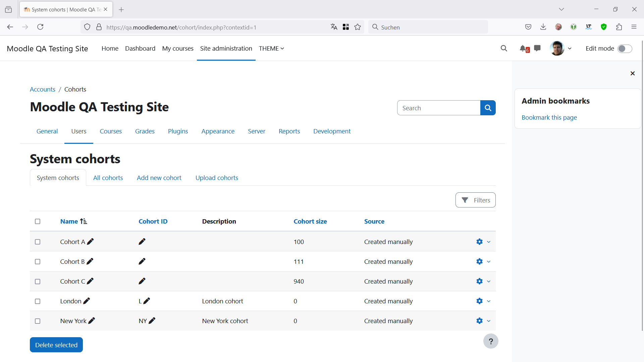Edit Cohort ID pencil in Cohort A row
This screenshot has width=644, height=362.
coord(142,242)
